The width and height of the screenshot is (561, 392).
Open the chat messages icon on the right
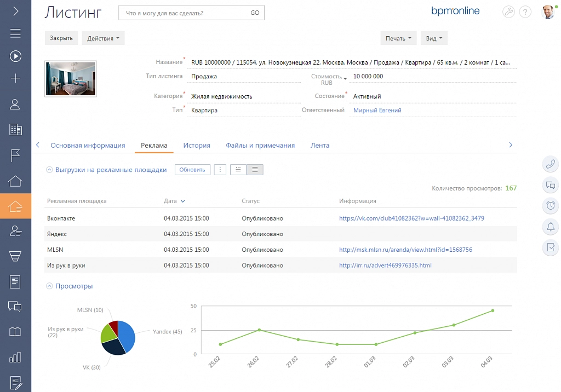550,185
